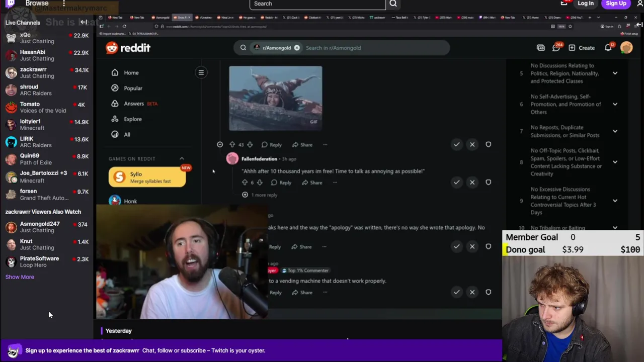Share the vending machine comment
644x362 pixels.
coord(302,293)
